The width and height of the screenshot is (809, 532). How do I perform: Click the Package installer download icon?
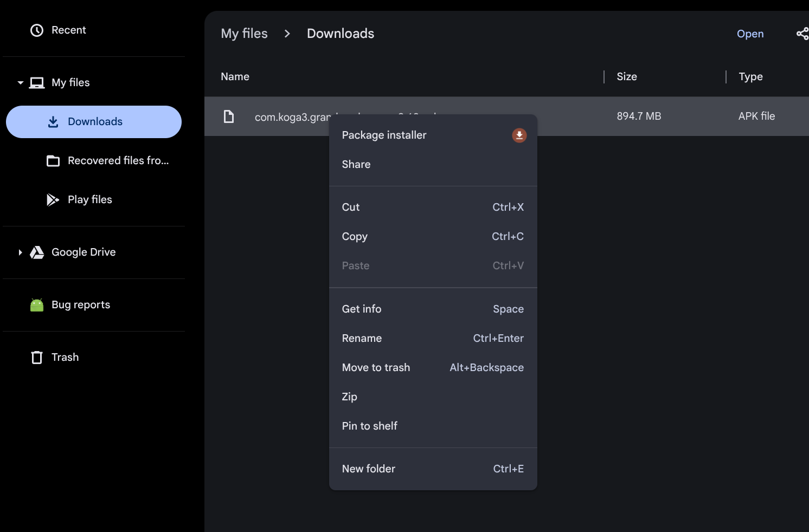pyautogui.click(x=519, y=135)
